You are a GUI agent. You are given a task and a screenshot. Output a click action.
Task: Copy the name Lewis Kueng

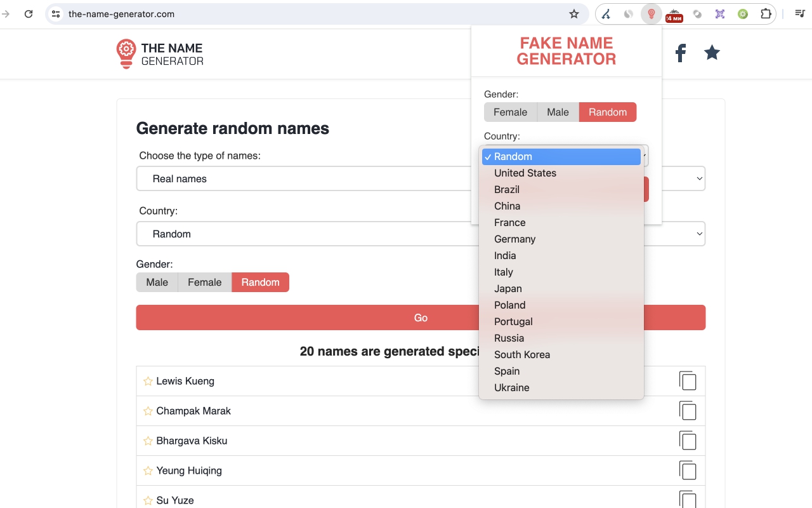pos(688,381)
